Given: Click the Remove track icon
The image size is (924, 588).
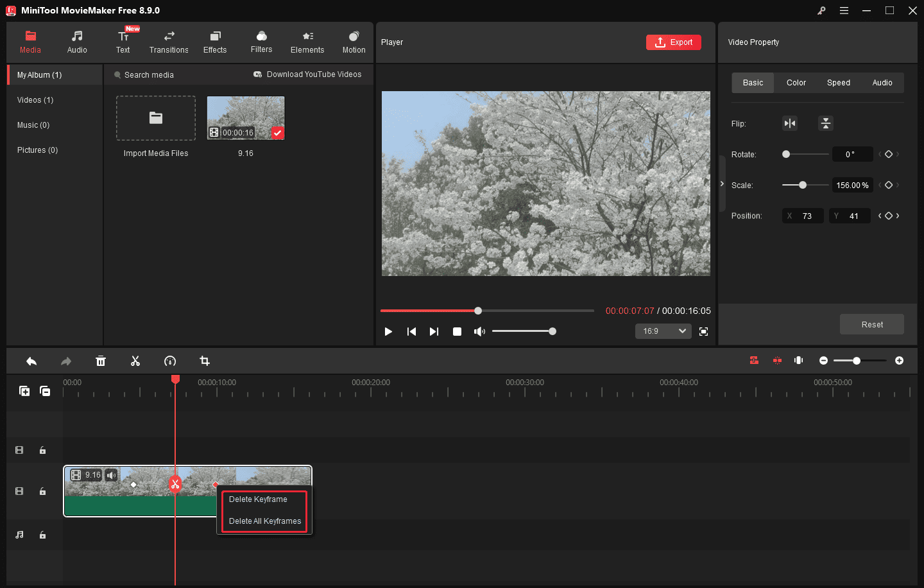Looking at the screenshot, I should pos(45,391).
